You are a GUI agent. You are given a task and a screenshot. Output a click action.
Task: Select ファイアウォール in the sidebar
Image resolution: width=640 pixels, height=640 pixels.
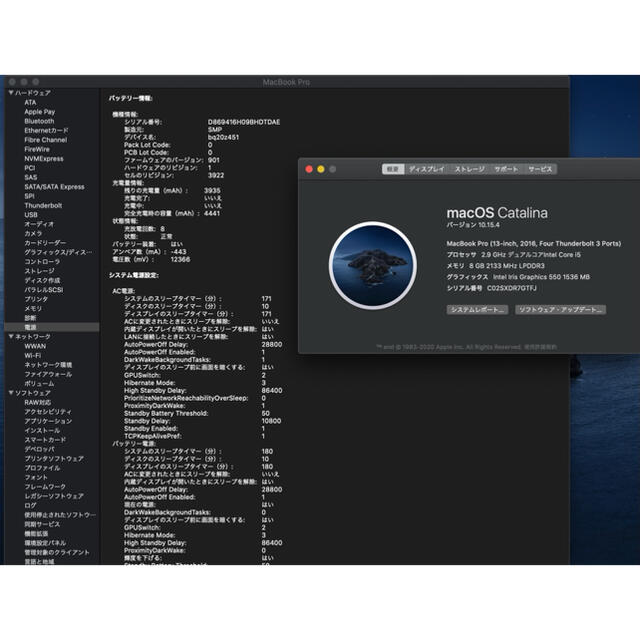(x=48, y=374)
